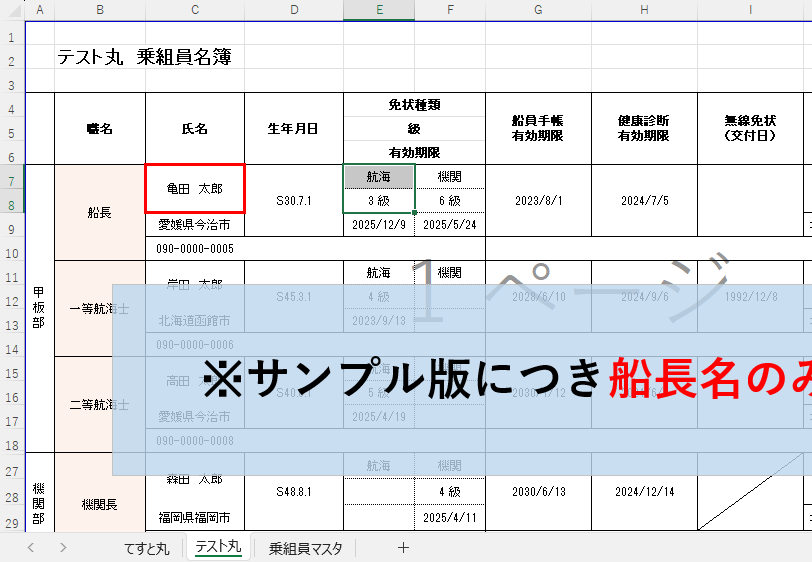
Task: Click the 航海 cell in row 11
Action: click(x=379, y=272)
